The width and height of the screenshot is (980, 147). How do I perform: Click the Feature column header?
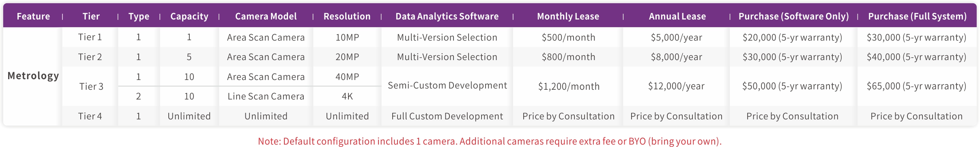click(x=33, y=16)
